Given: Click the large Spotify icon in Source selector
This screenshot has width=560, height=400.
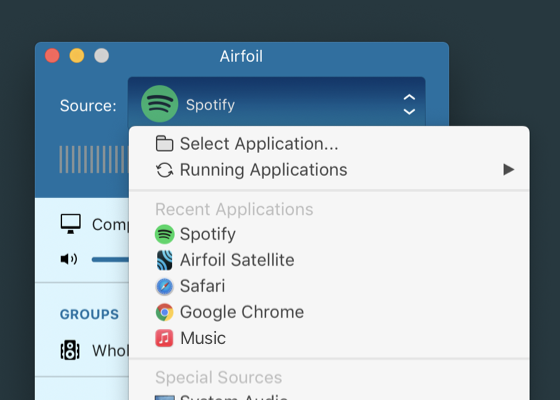Looking at the screenshot, I should (x=160, y=104).
